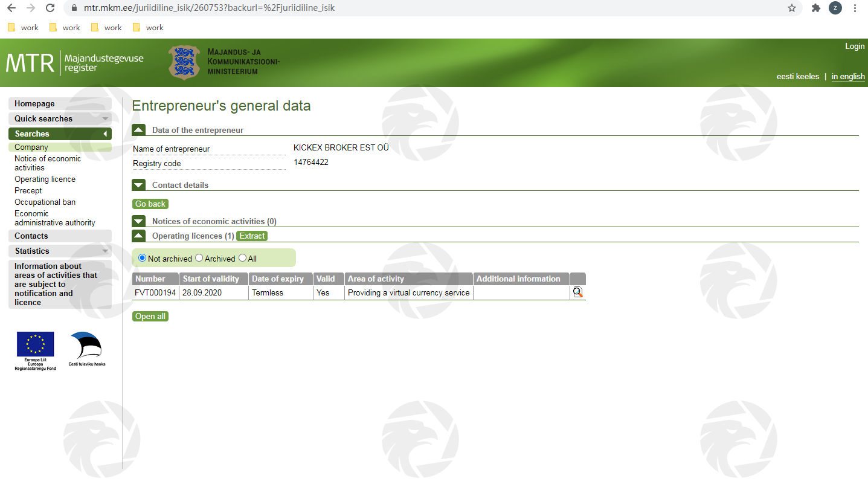Click the Euroopa Liit Regionaalarengu Fond logo
868x487 pixels.
tap(35, 350)
